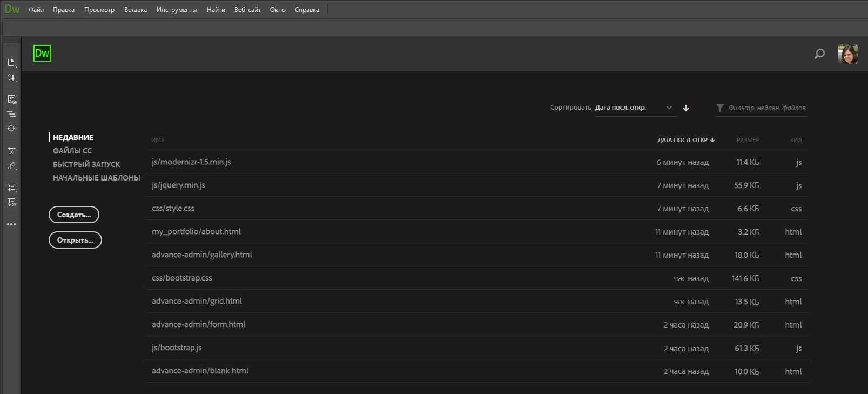Sort by the ИМЯ column header
Viewport: 868px width, 394px height.
coord(158,140)
